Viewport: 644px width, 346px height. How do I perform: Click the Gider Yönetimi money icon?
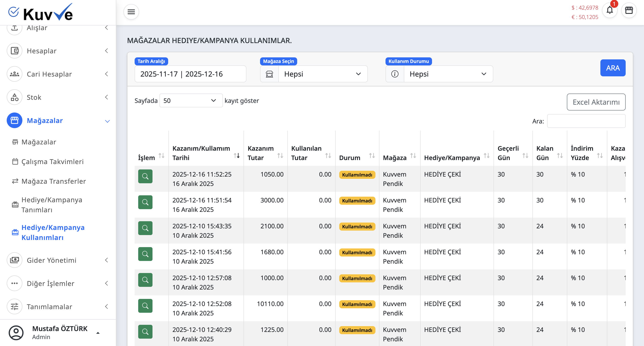pos(15,260)
